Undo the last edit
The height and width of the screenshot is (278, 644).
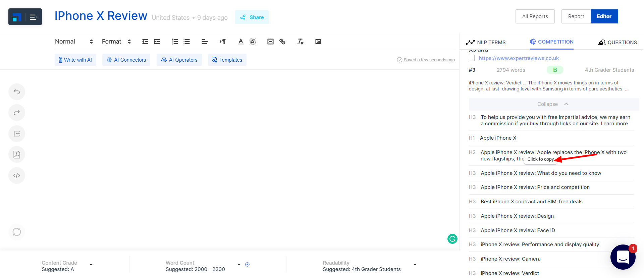[x=17, y=92]
